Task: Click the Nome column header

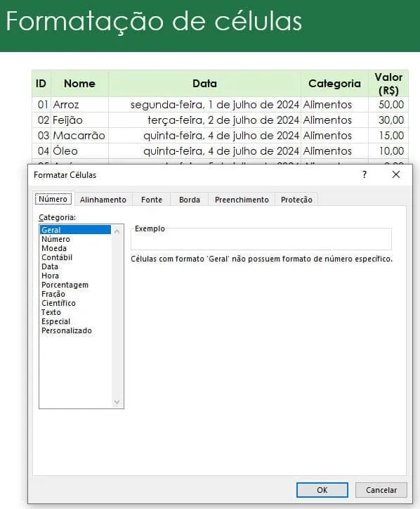Action: [x=79, y=84]
